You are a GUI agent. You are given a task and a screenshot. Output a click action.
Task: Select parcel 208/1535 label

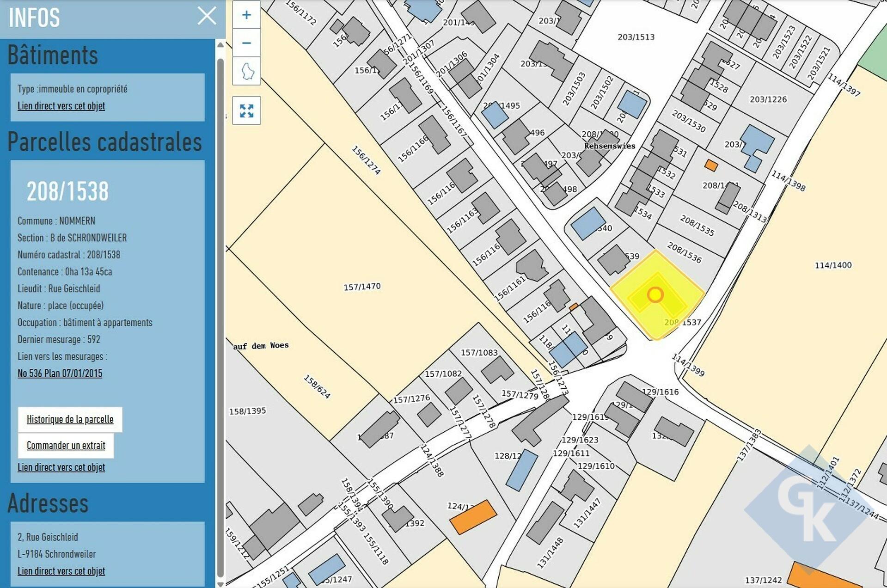pos(697,226)
